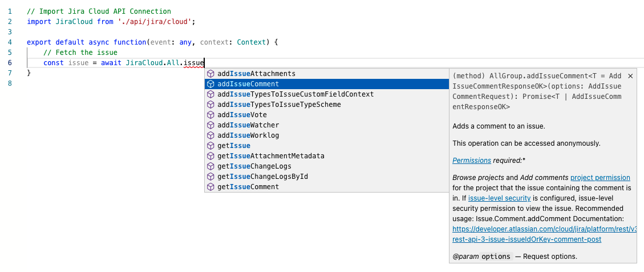The width and height of the screenshot is (644, 272).
Task: Click the cube icon beside getIssueAttachmentMetadata
Action: tap(210, 156)
